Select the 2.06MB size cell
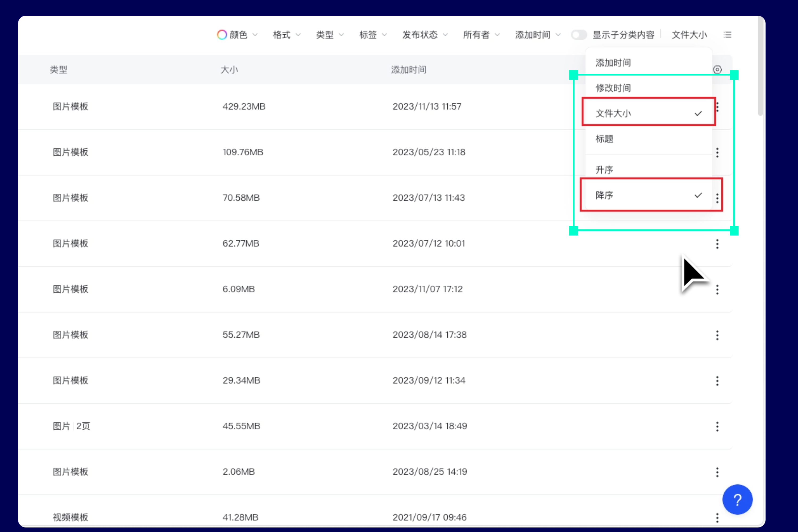 tap(239, 472)
